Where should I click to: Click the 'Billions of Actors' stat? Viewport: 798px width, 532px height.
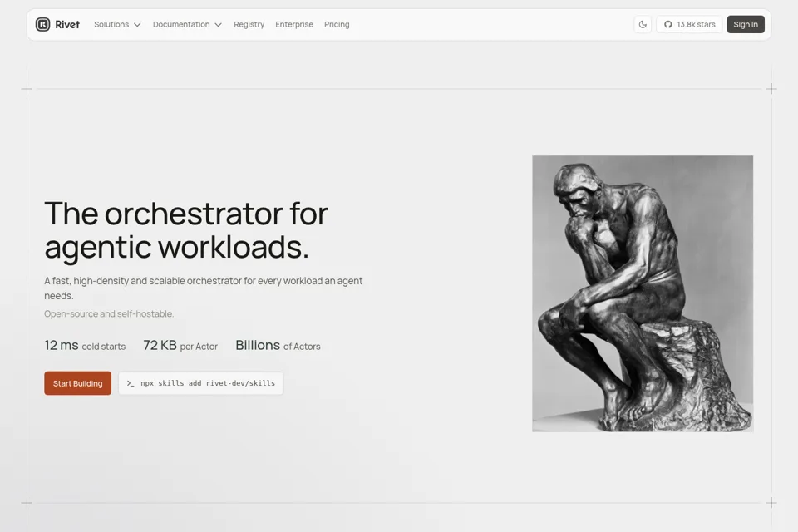click(278, 346)
